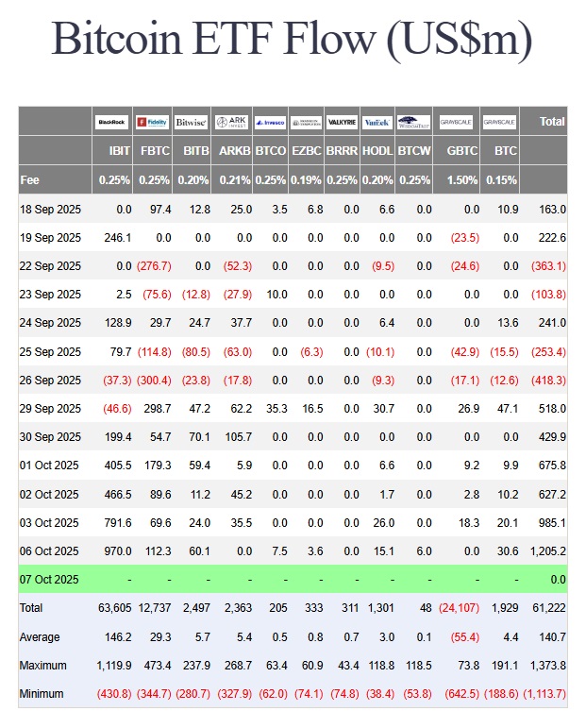Click the 1,205.2 total for 06 Oct
This screenshot has width=586, height=728.
click(x=546, y=550)
